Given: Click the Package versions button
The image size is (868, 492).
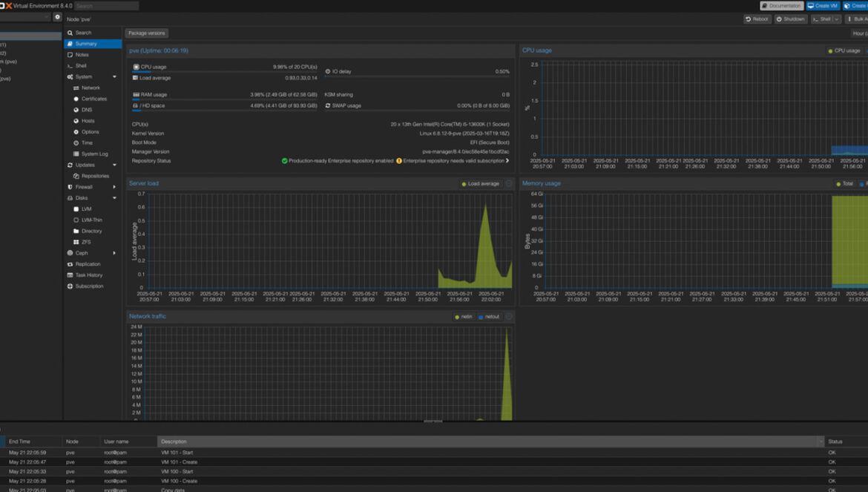Looking at the screenshot, I should tap(146, 33).
